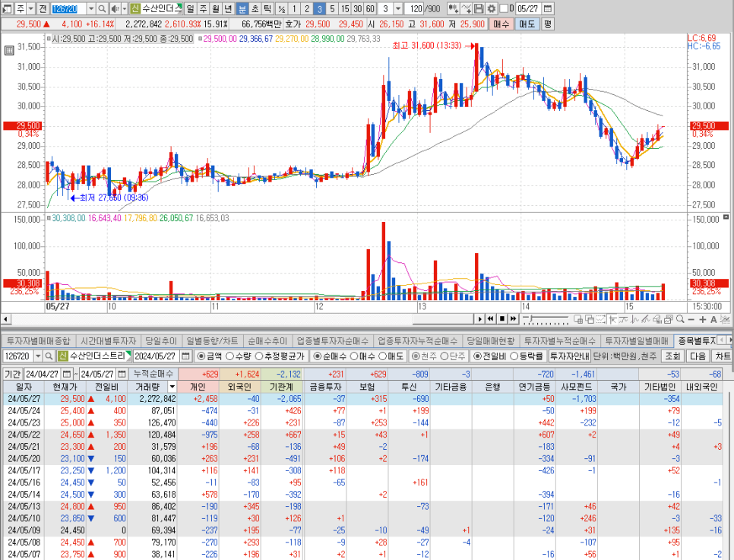Click the stop button under the chart
Screen dimensions: 734x560
(501, 319)
